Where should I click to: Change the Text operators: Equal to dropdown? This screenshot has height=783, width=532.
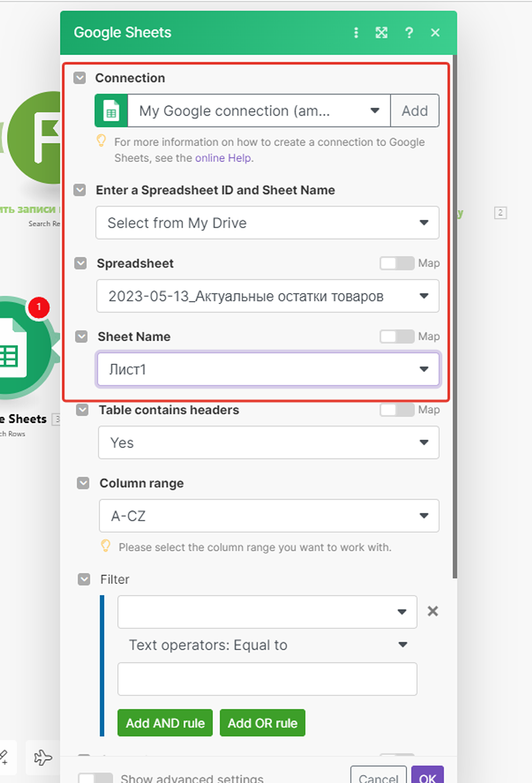[267, 645]
